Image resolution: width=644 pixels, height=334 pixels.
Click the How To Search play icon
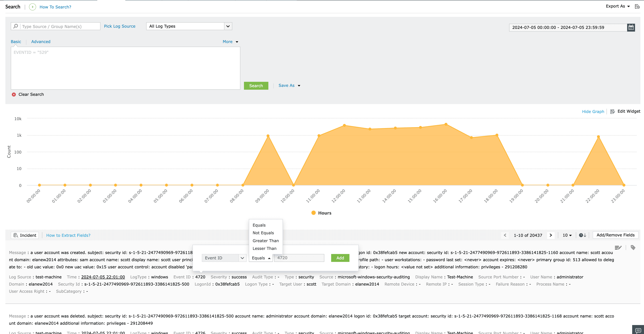[32, 7]
